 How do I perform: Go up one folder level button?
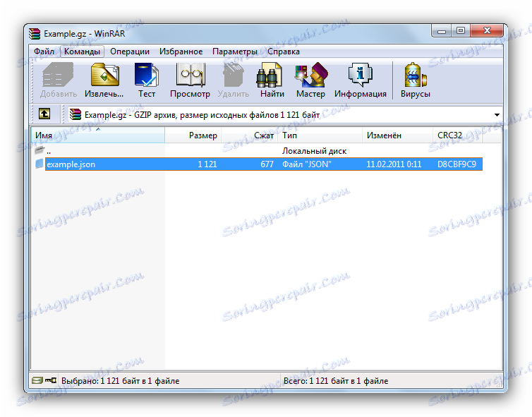44,114
